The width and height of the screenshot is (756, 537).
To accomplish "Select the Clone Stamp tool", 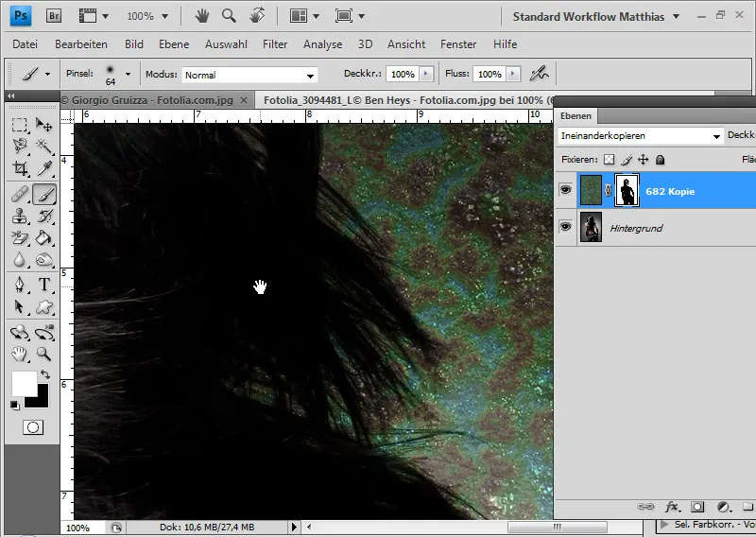I will tap(20, 217).
